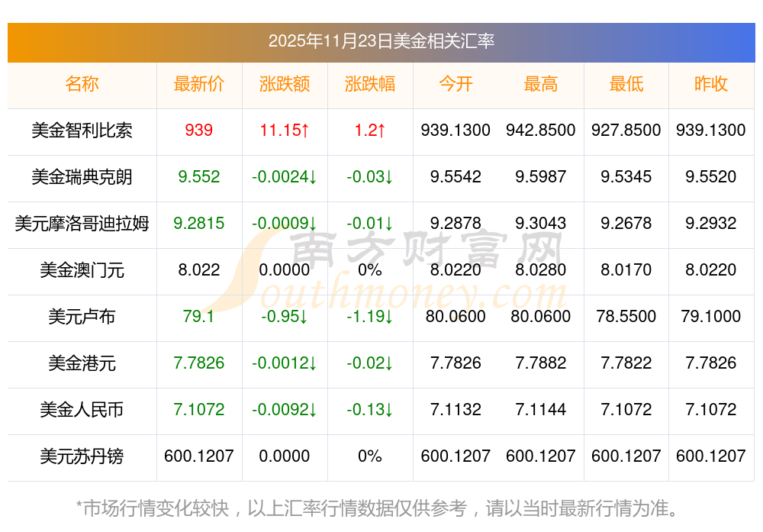This screenshot has height=532, width=763.
Task: Click the low value 927.8500
Action: pyautogui.click(x=626, y=130)
